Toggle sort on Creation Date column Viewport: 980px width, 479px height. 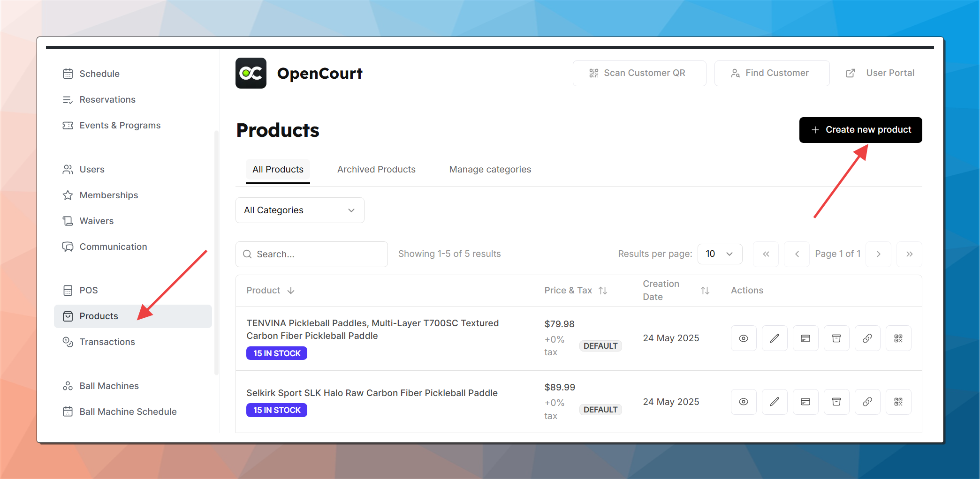click(x=705, y=291)
